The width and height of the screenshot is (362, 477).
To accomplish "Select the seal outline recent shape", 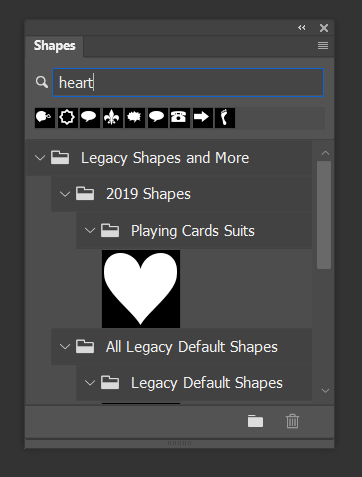I will (x=67, y=118).
